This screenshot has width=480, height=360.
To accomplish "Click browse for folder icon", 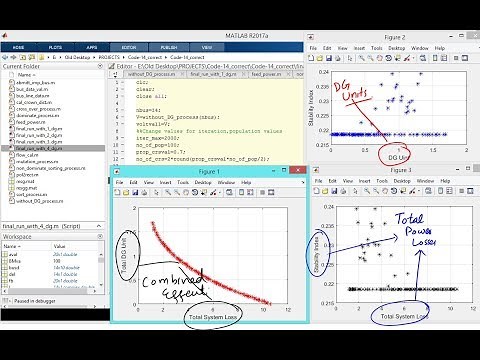I will point(32,57).
